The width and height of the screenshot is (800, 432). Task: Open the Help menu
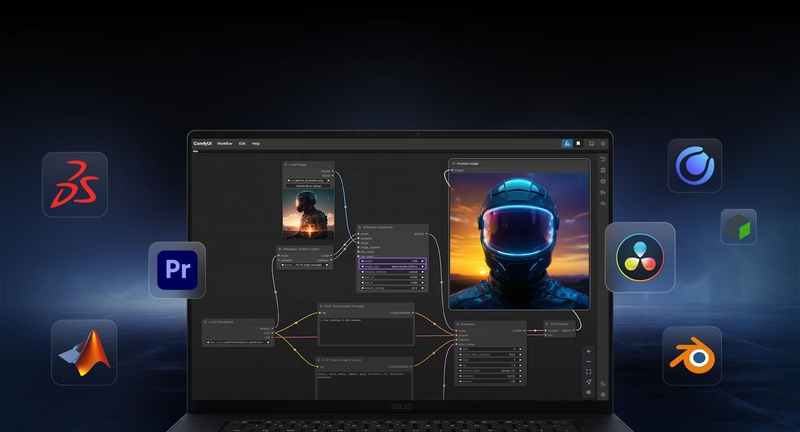pos(256,143)
